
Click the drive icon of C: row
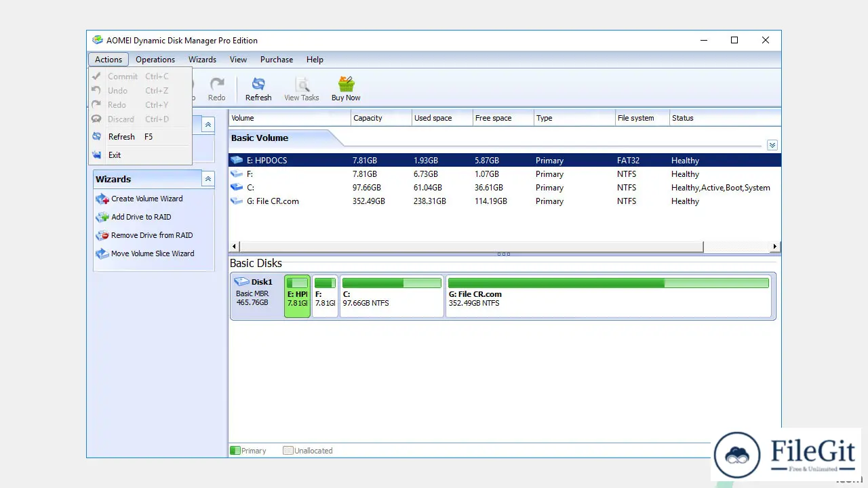coord(237,188)
